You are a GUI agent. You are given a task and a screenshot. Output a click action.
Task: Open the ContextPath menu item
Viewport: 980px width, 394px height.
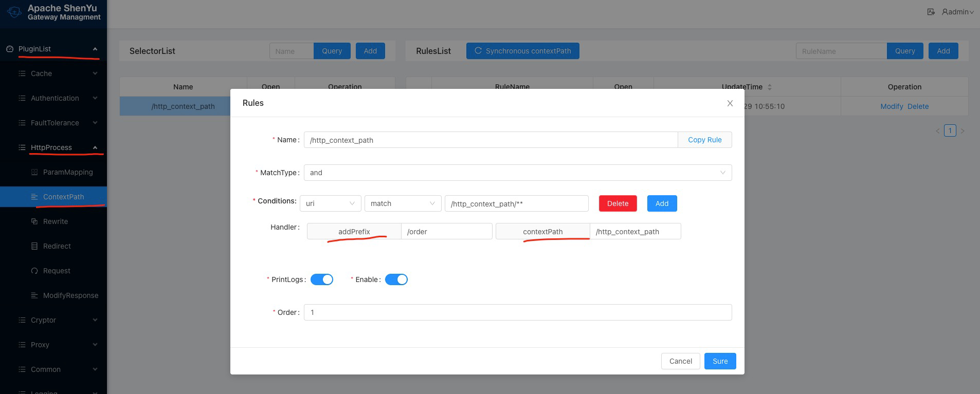click(63, 197)
